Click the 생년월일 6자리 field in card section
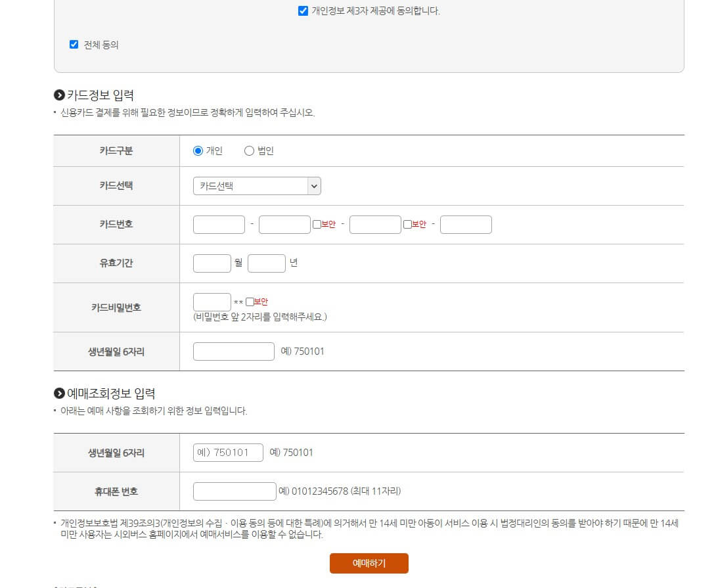 coord(233,351)
